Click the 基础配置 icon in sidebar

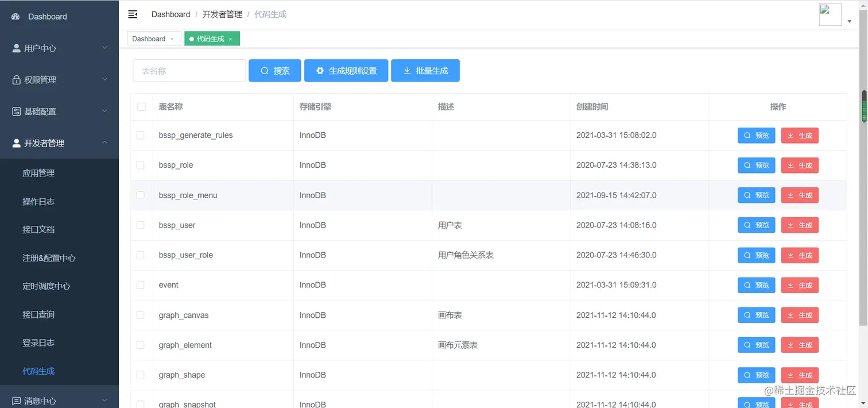(17, 111)
